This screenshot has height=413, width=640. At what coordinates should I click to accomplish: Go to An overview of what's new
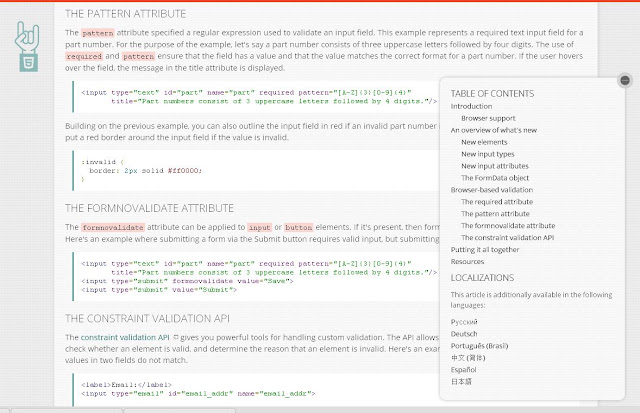click(493, 130)
